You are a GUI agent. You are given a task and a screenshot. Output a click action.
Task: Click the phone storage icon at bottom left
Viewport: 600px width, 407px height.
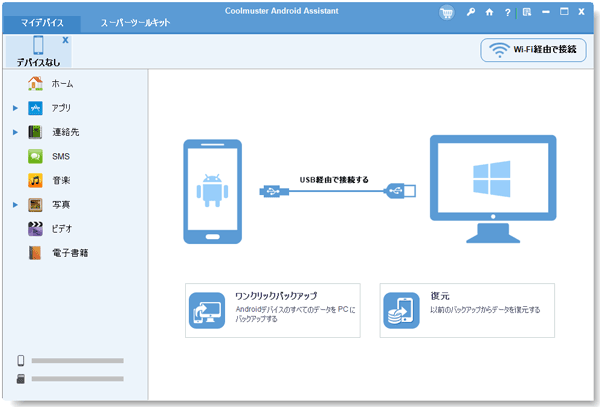click(x=21, y=360)
